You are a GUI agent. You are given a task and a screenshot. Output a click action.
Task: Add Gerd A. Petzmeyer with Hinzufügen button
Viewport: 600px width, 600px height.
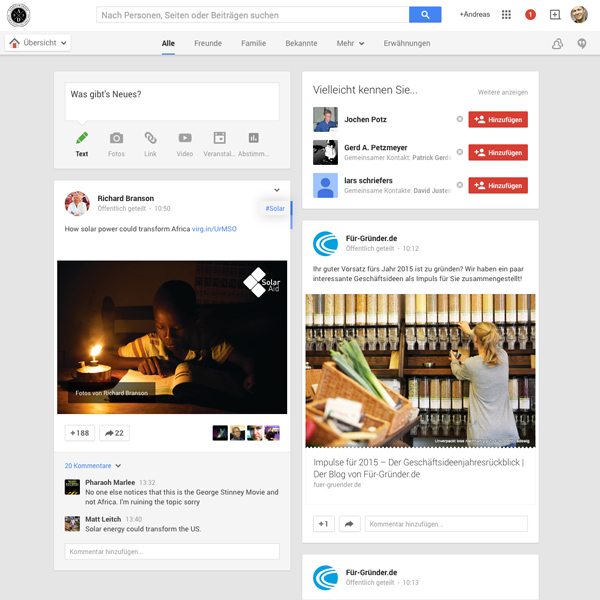498,152
